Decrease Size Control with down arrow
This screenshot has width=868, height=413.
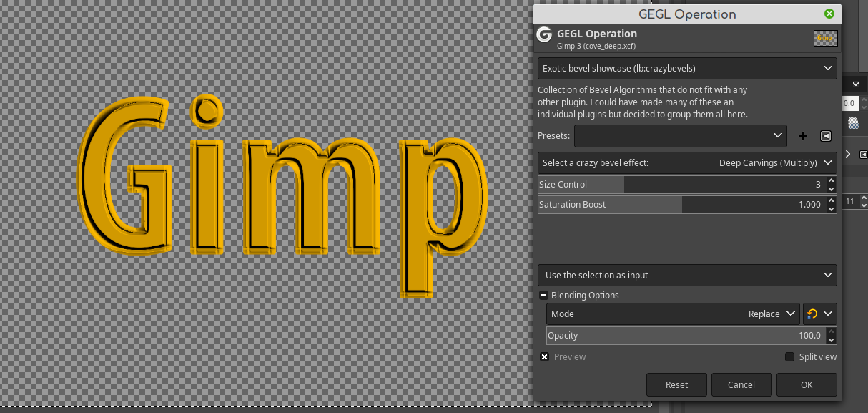831,188
